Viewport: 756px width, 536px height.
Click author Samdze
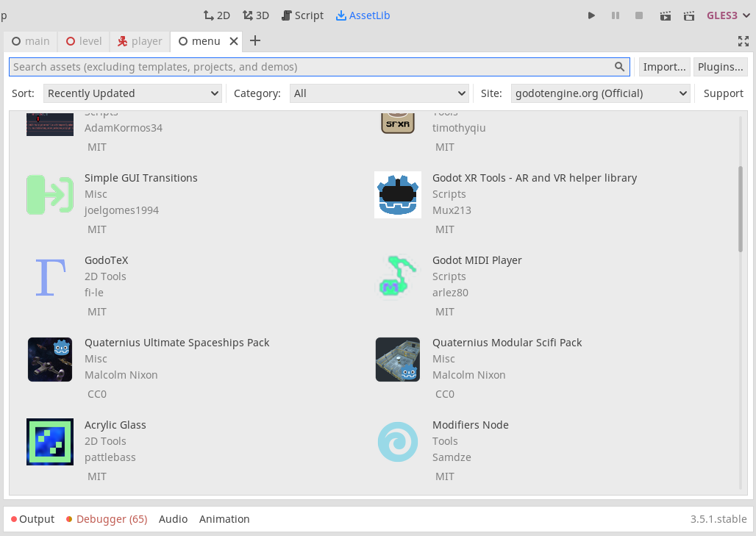[452, 457]
